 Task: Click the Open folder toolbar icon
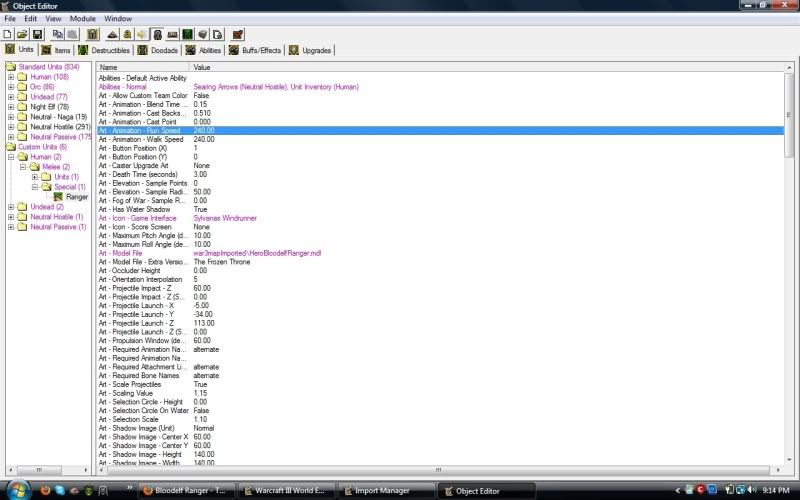(22, 34)
